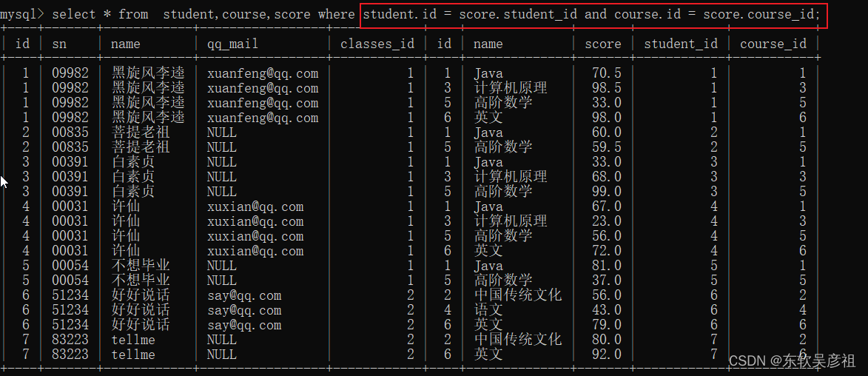
Task: Select the score value 72.0
Action: 607,251
